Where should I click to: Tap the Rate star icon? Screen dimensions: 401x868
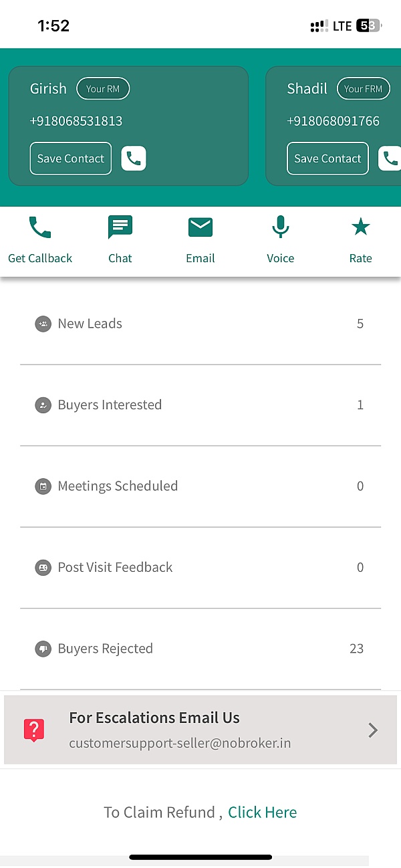click(361, 228)
